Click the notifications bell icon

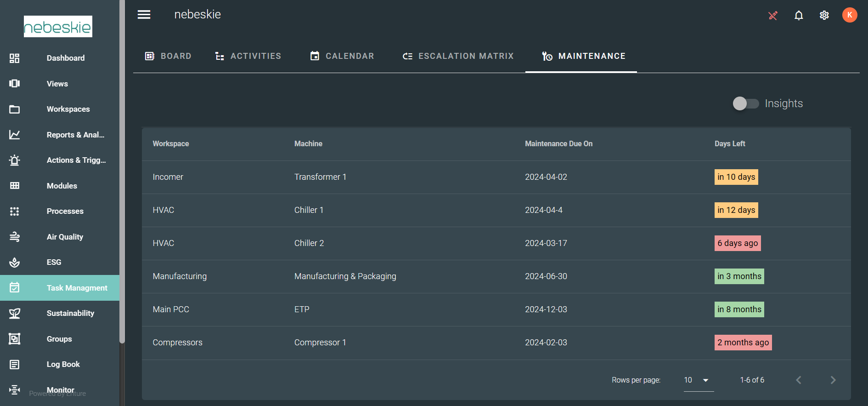[x=799, y=15]
